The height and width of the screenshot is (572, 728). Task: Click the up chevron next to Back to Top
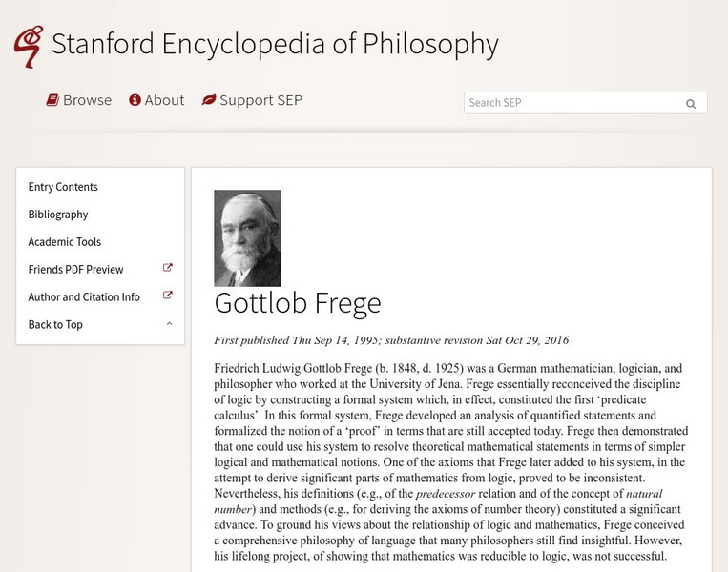click(169, 324)
